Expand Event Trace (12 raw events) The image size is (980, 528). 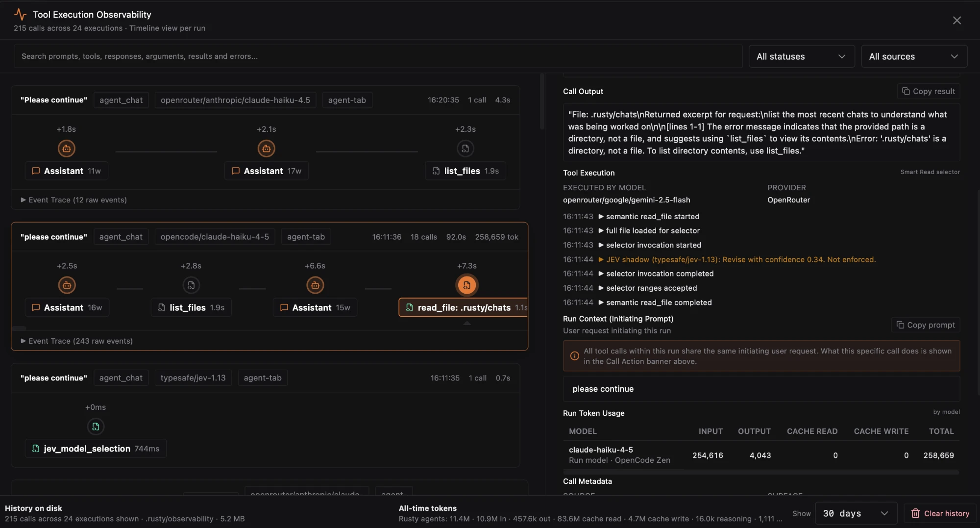pyautogui.click(x=74, y=200)
